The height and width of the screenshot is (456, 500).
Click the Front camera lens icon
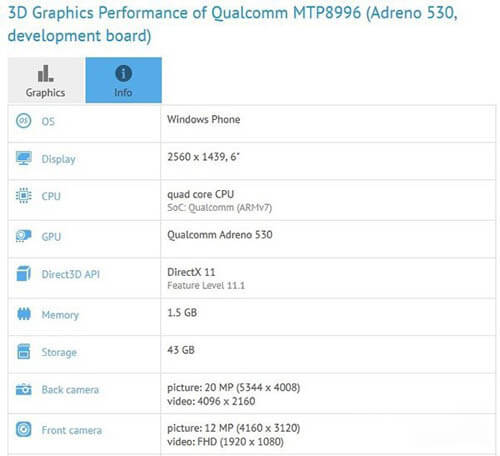tap(24, 430)
